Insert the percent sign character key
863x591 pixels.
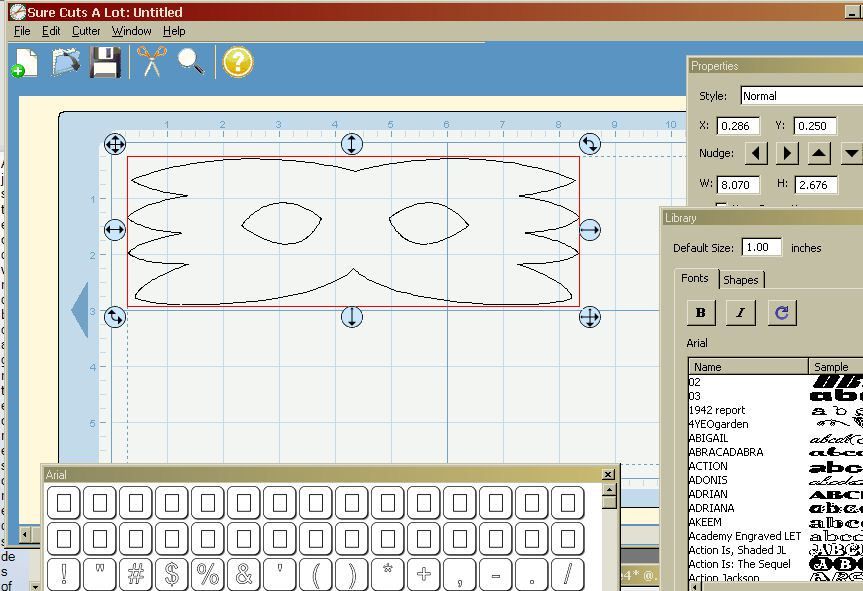[207, 574]
